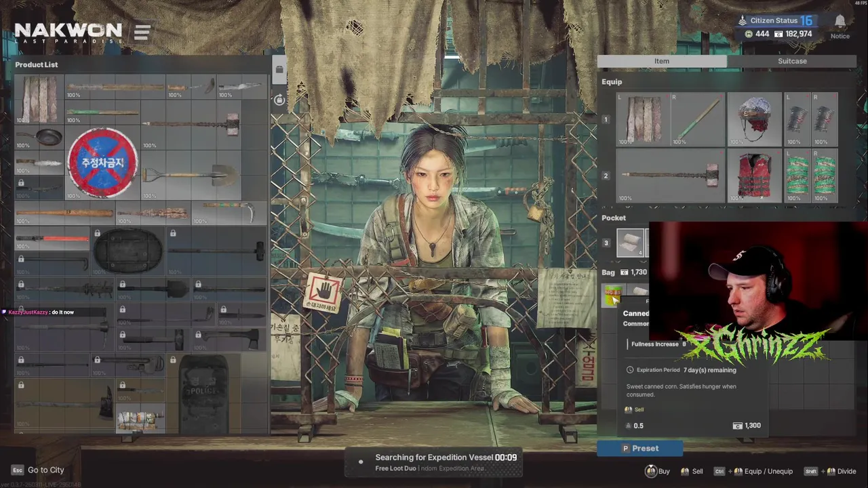This screenshot has width=868, height=488.
Task: Select the locked bayonet knife in Product List
Action: (242, 314)
